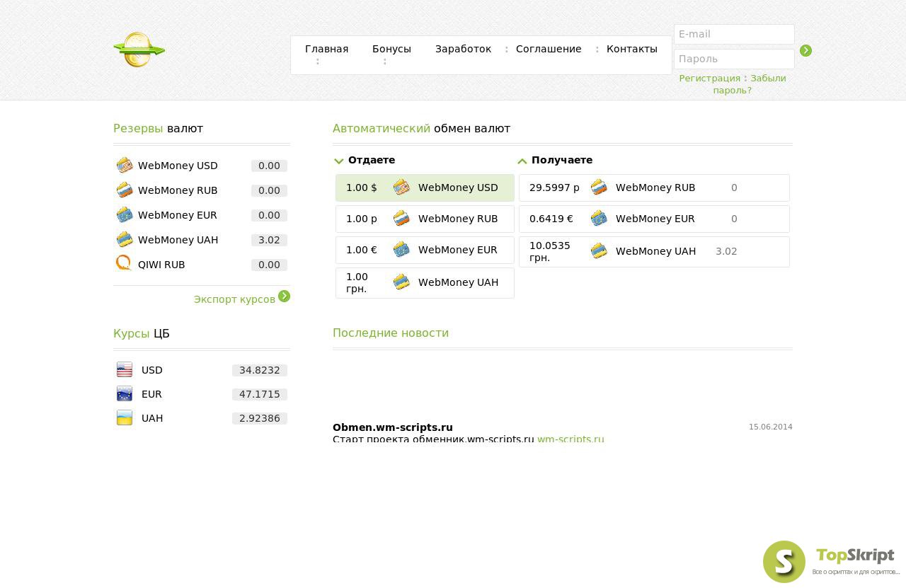Click the Obmen.wm-scripts.ru news headline
Image resolution: width=906 pixels, height=588 pixels.
click(x=393, y=427)
